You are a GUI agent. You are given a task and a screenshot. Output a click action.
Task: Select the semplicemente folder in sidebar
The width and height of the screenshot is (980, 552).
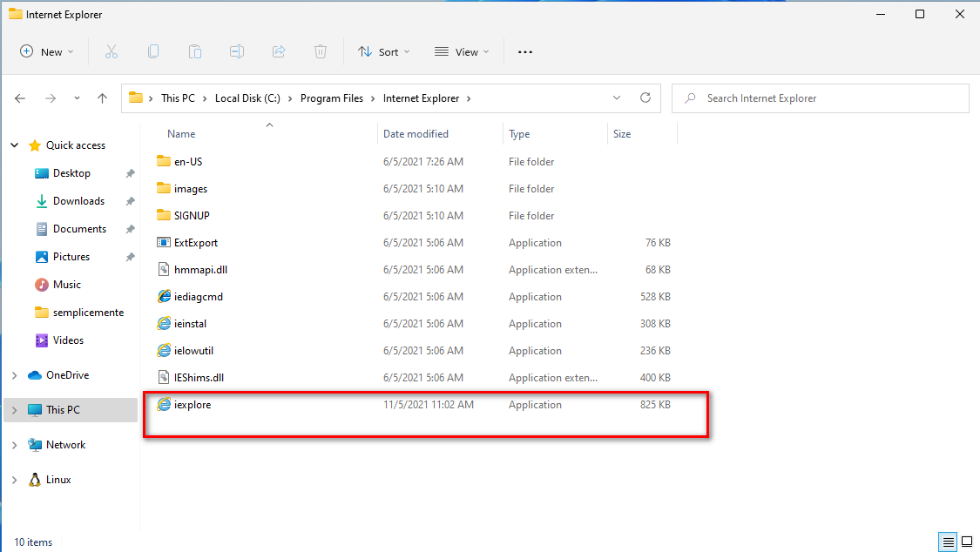[x=88, y=313]
